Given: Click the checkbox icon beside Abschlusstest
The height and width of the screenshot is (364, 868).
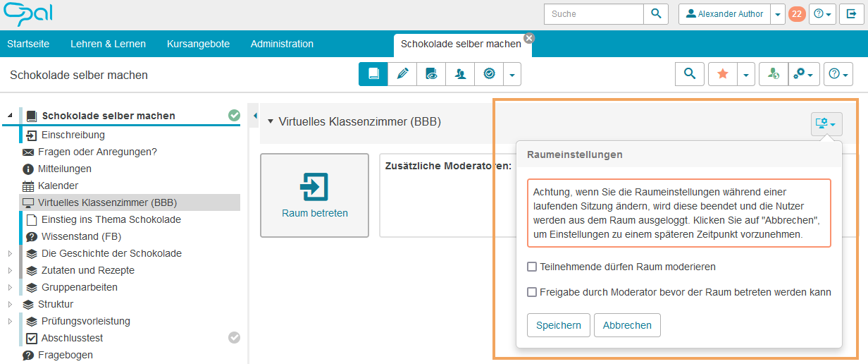Looking at the screenshot, I should (x=32, y=338).
